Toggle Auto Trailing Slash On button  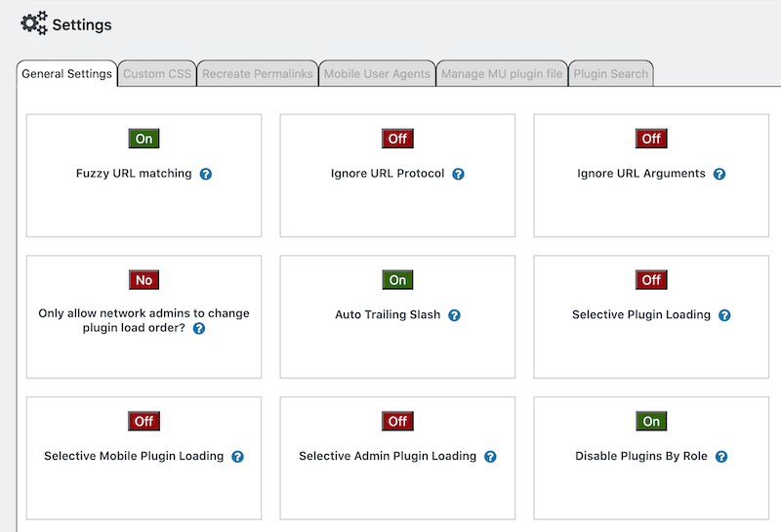(397, 280)
